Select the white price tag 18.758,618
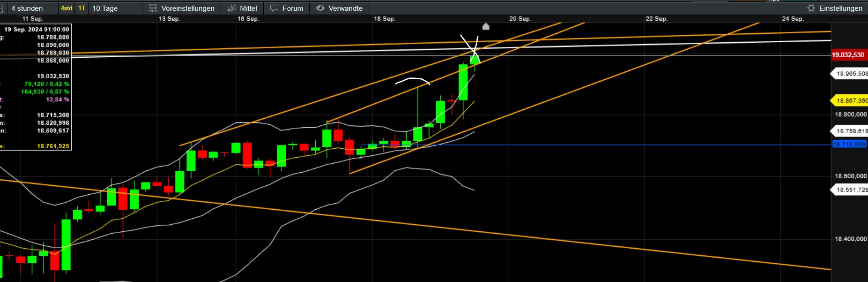 (849, 131)
